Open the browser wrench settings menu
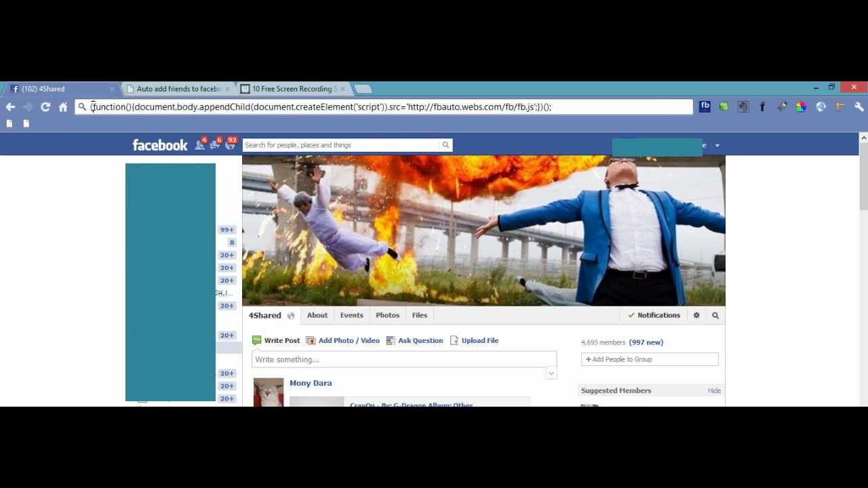The width and height of the screenshot is (868, 488). (x=859, y=106)
